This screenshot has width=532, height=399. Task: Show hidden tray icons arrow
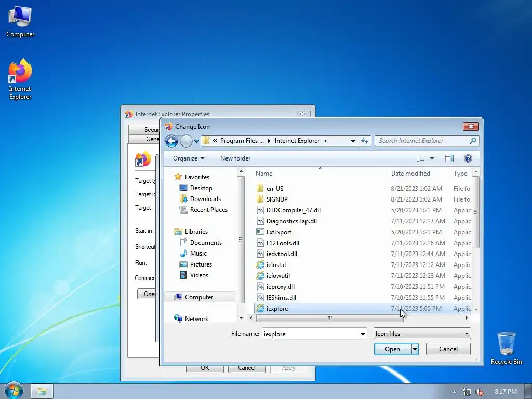coord(454,392)
